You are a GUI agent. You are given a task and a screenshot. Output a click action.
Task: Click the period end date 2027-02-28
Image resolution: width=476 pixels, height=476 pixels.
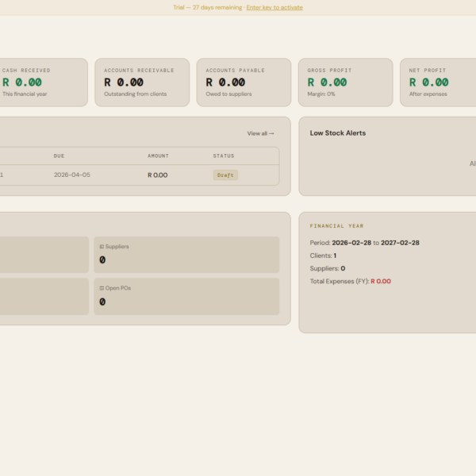pyautogui.click(x=400, y=243)
